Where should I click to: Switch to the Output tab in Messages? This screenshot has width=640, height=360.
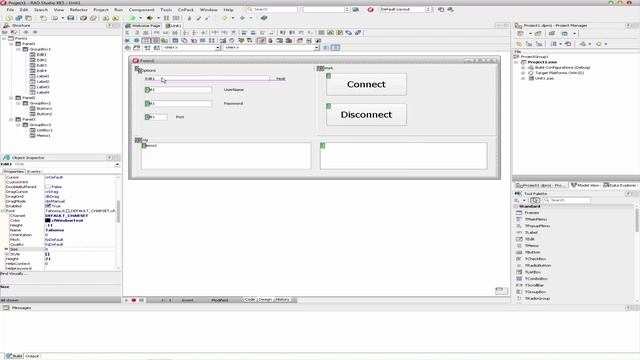pos(32,356)
